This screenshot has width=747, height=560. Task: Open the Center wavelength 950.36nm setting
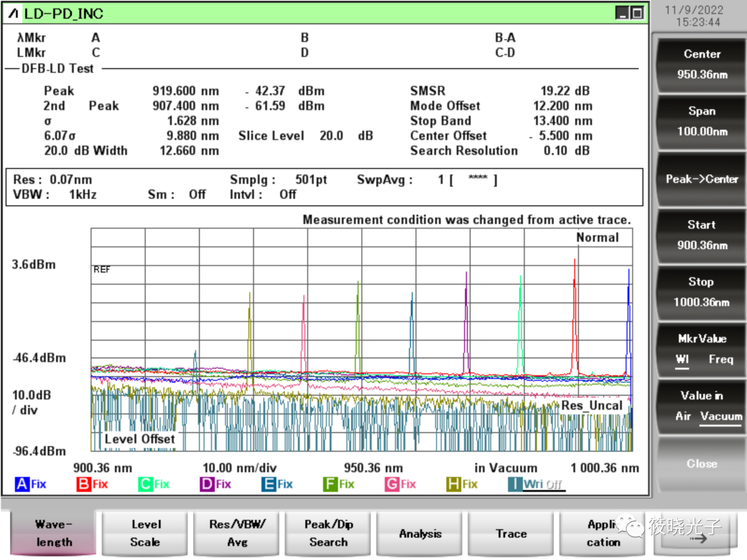701,64
